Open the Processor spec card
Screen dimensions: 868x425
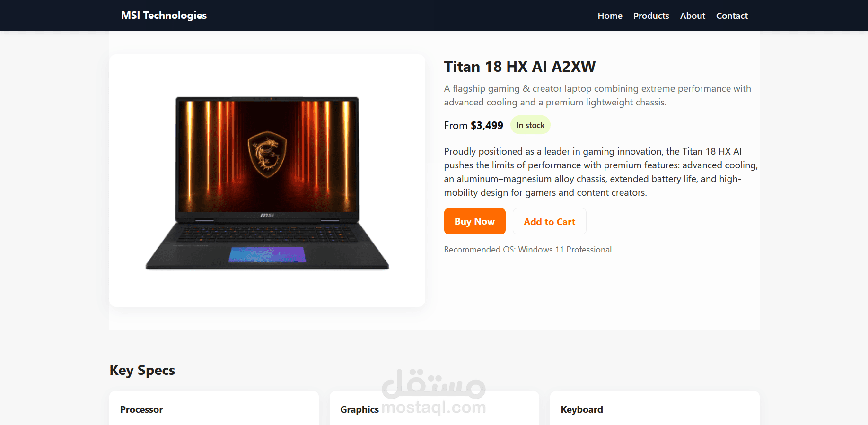point(214,408)
